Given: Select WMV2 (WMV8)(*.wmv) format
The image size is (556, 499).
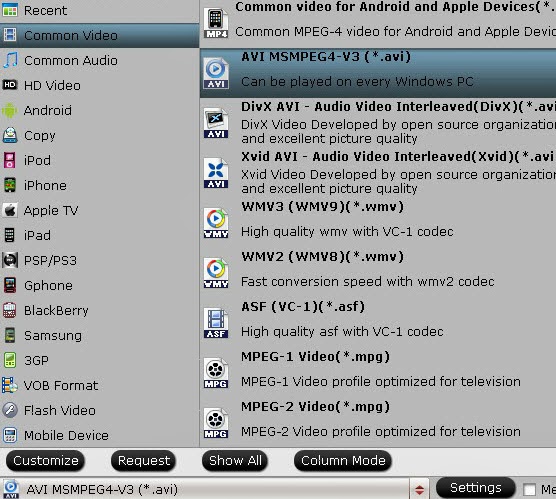Looking at the screenshot, I should pyautogui.click(x=378, y=273).
